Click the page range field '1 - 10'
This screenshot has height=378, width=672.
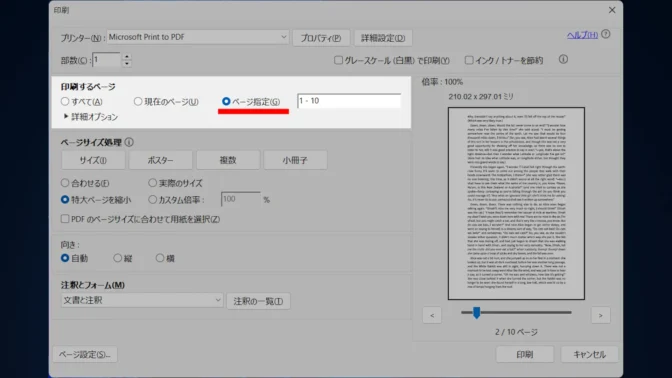click(x=349, y=101)
